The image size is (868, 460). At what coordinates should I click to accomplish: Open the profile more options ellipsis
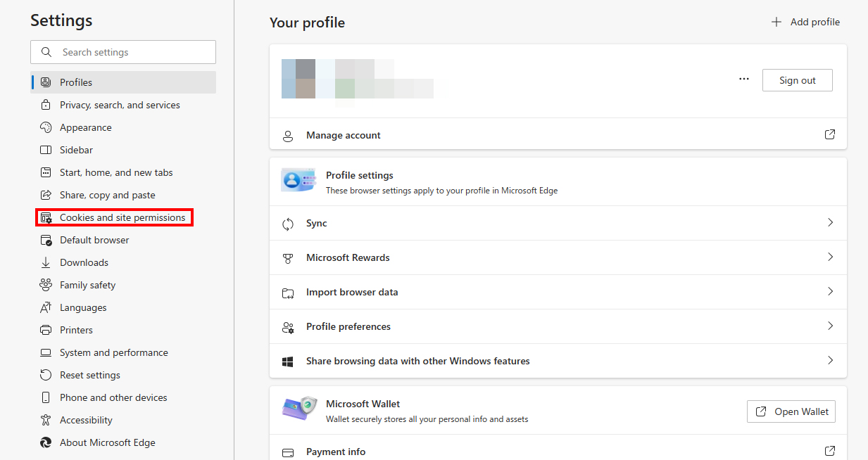(744, 79)
